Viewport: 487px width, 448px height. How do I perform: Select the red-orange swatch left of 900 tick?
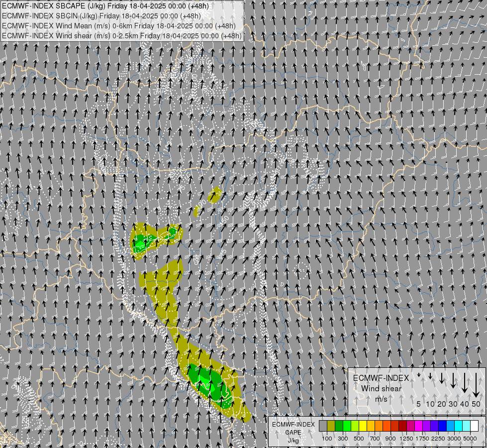coord(387,426)
